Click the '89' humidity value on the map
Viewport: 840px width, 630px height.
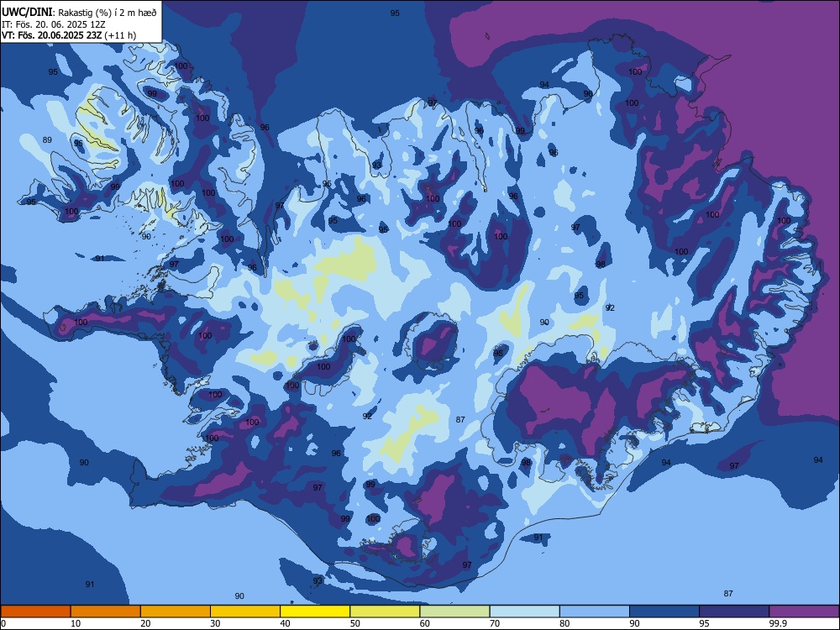[47, 139]
